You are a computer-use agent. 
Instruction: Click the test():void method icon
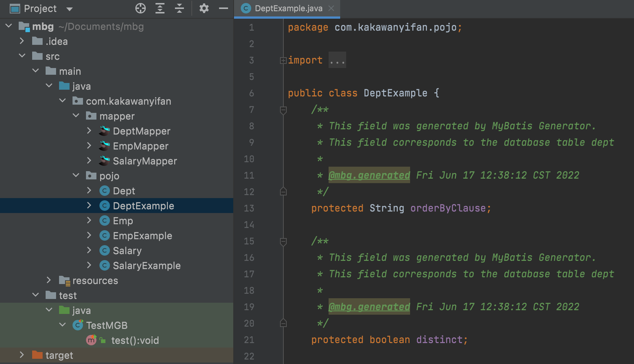[91, 340]
